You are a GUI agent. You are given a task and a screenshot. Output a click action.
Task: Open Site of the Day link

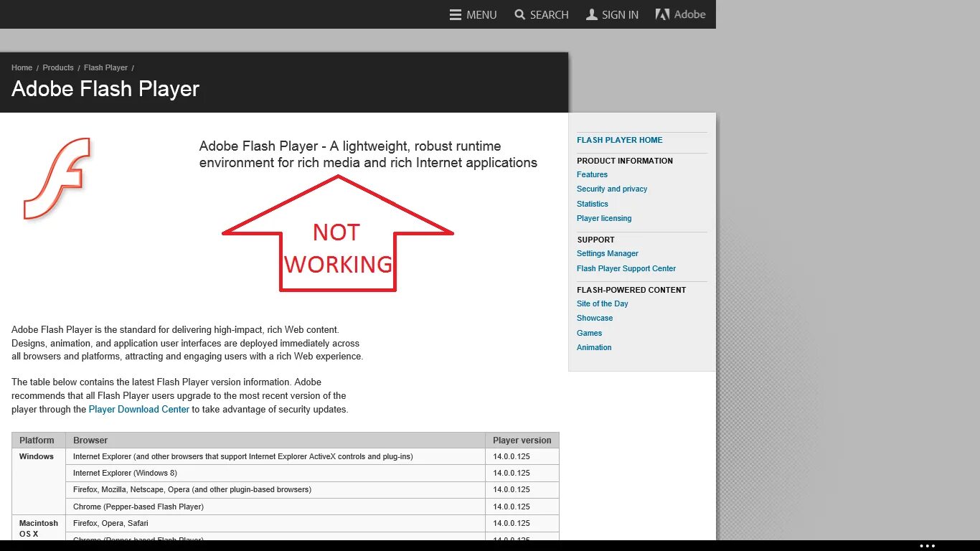[603, 303]
